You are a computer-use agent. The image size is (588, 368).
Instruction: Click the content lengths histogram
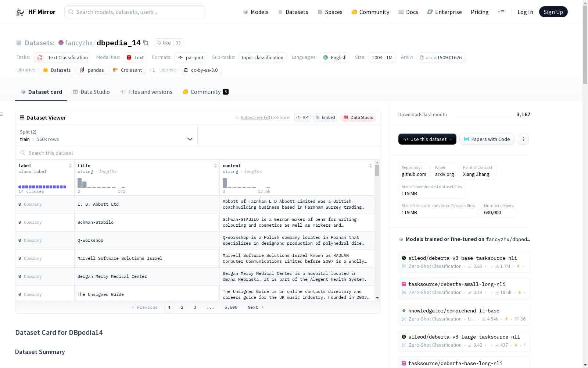247,183
